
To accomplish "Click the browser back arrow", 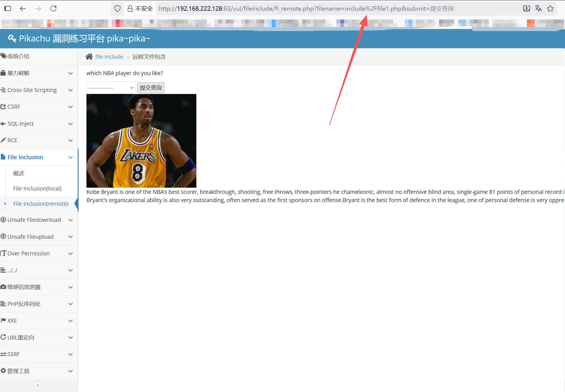I will (x=23, y=8).
